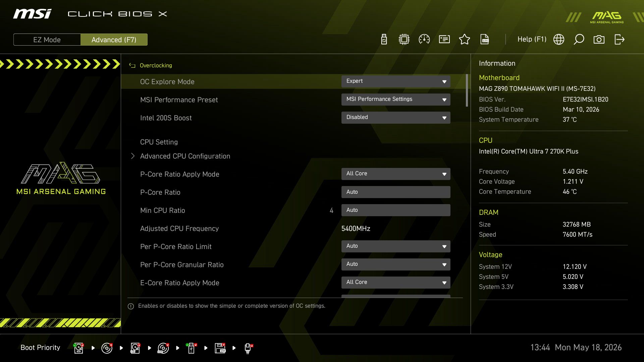Open search with the magnifier icon
Viewport: 644px width, 362px height.
coord(579,40)
